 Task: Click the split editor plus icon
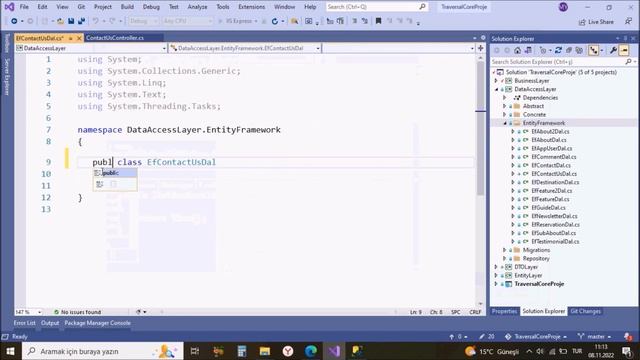(481, 48)
